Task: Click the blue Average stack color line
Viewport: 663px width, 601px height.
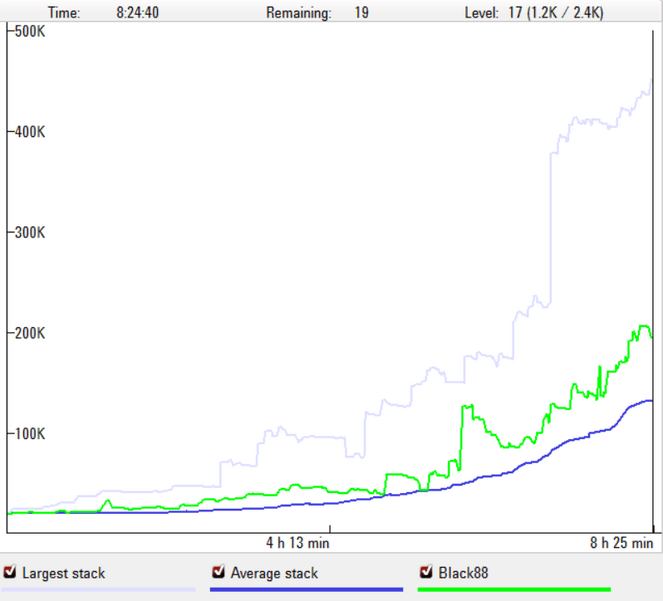Action: coord(306,589)
